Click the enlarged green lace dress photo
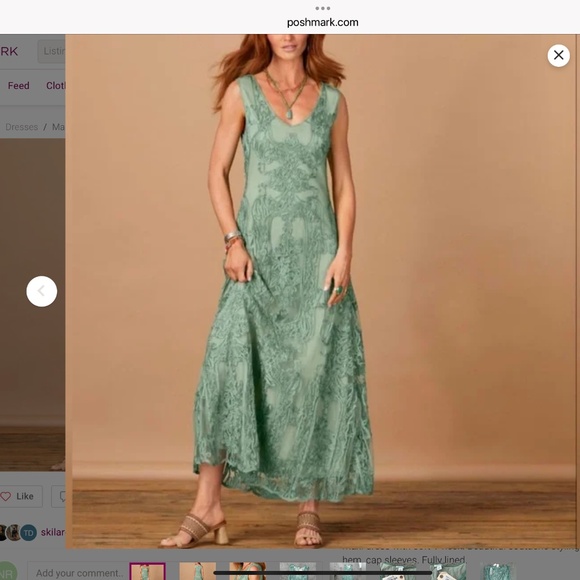Screen dimensions: 580x580 click(x=320, y=291)
